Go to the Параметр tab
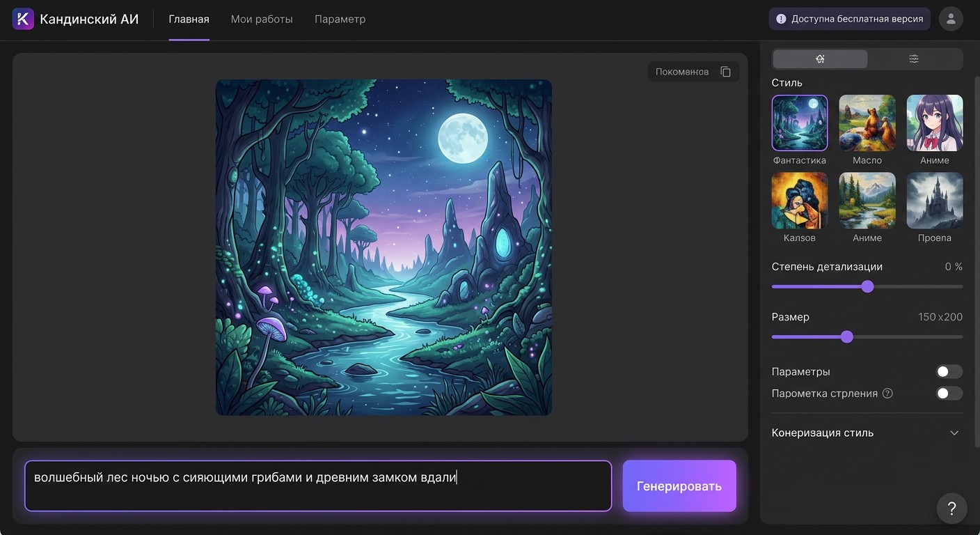Viewport: 980px width, 535px height. pyautogui.click(x=340, y=20)
